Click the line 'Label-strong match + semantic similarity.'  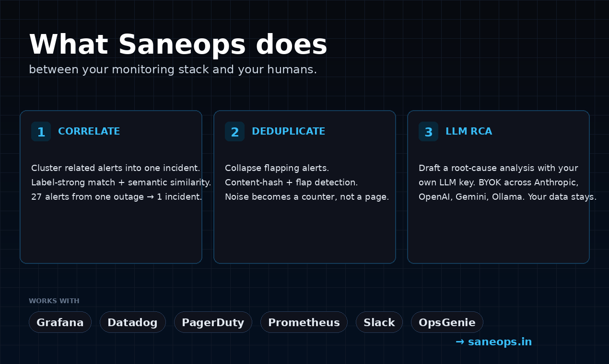121,182
